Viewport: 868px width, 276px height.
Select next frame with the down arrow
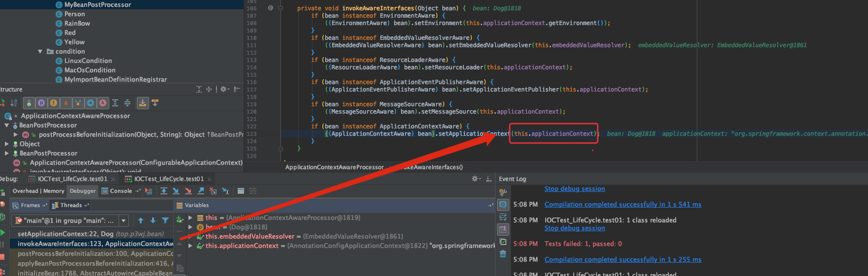click(153, 220)
